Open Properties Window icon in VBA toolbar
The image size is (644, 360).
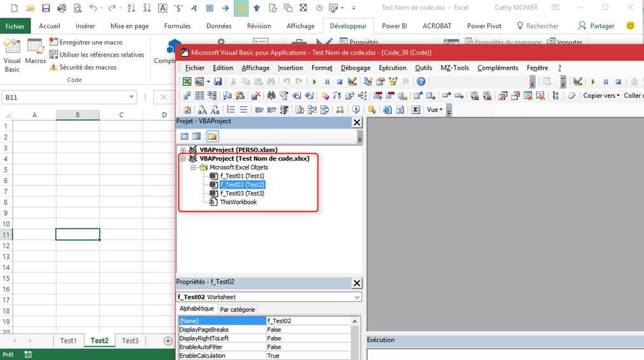381,82
